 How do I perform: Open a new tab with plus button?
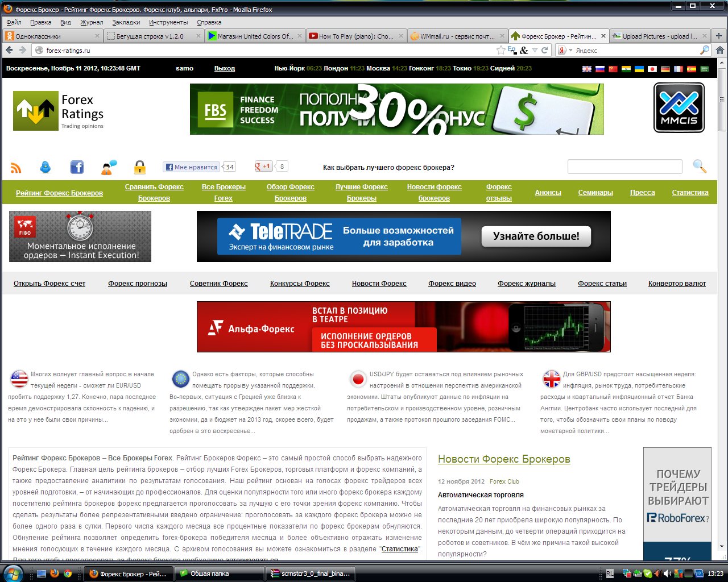(x=719, y=36)
